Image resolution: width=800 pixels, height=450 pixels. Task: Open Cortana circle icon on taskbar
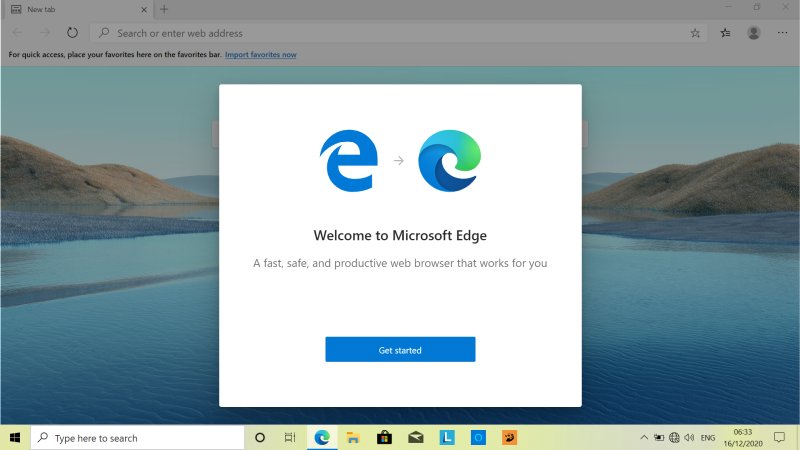pyautogui.click(x=260, y=438)
